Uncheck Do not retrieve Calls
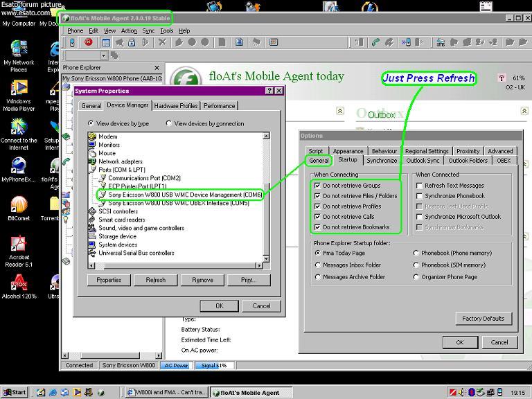The height and width of the screenshot is (399, 532). (317, 216)
